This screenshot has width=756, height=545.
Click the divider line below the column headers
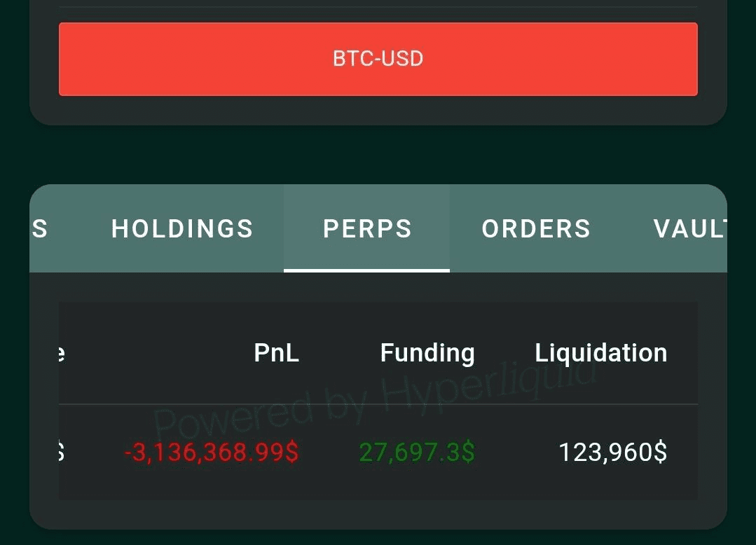pos(378,404)
